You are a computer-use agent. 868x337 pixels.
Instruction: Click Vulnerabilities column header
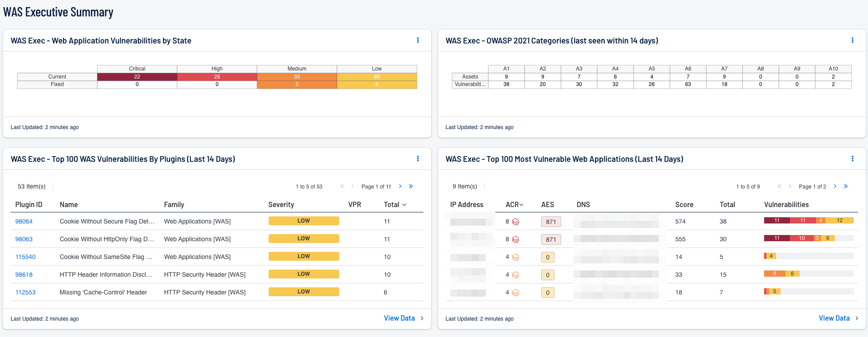[x=786, y=204]
